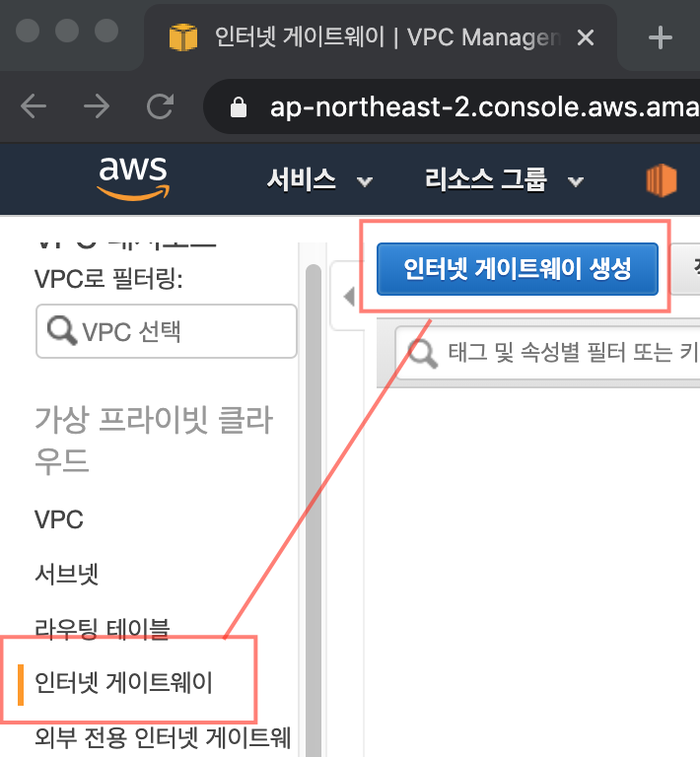Screen dimensions: 700x757
Task: Click the VPC로 필터링 label
Action: click(108, 279)
